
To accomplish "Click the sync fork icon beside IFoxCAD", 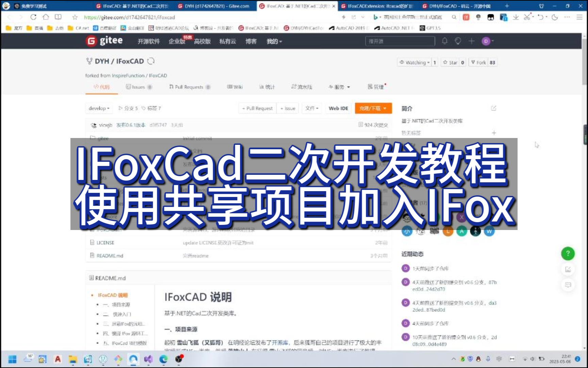I will [151, 61].
